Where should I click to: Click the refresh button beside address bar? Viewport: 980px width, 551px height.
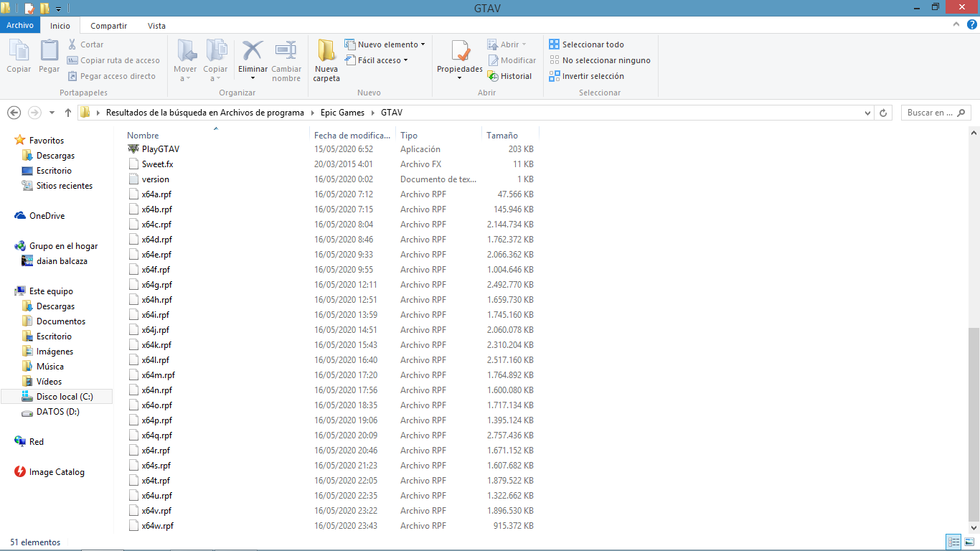[883, 113]
